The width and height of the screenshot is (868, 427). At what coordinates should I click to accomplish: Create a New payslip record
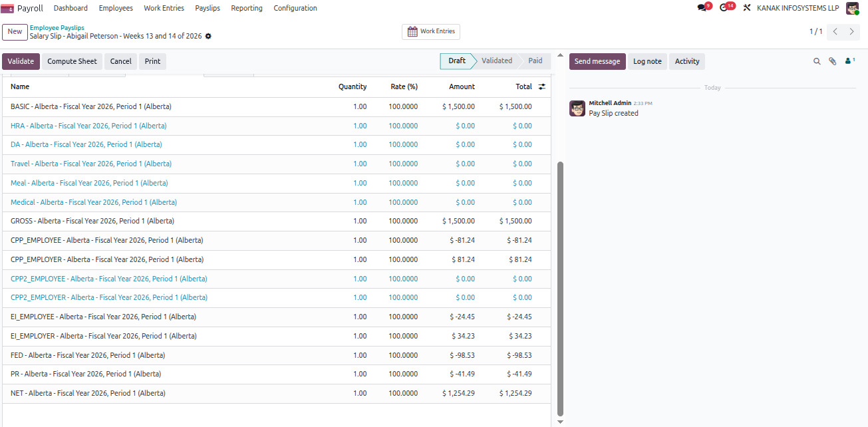15,31
